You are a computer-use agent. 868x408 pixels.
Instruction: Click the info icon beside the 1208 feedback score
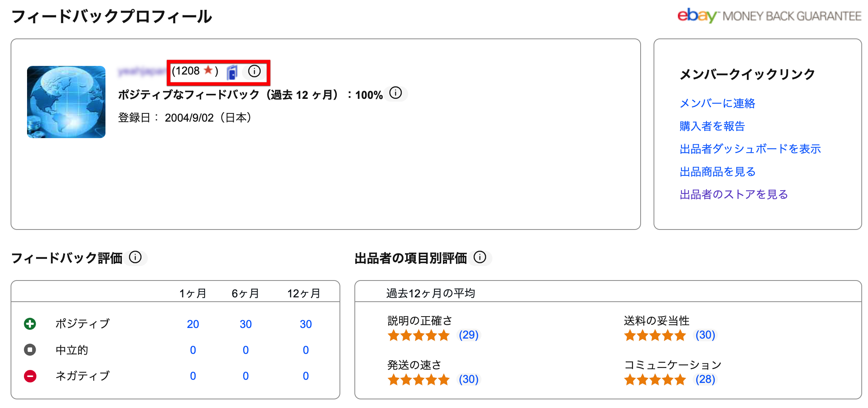[254, 71]
